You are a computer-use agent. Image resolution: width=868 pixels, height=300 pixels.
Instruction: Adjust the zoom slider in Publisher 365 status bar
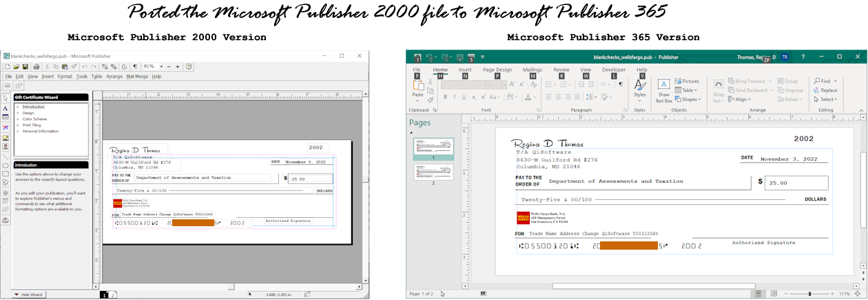(809, 294)
